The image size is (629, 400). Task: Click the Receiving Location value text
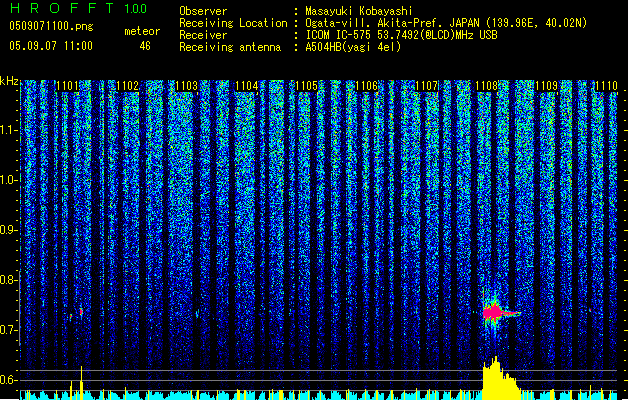[x=446, y=23]
